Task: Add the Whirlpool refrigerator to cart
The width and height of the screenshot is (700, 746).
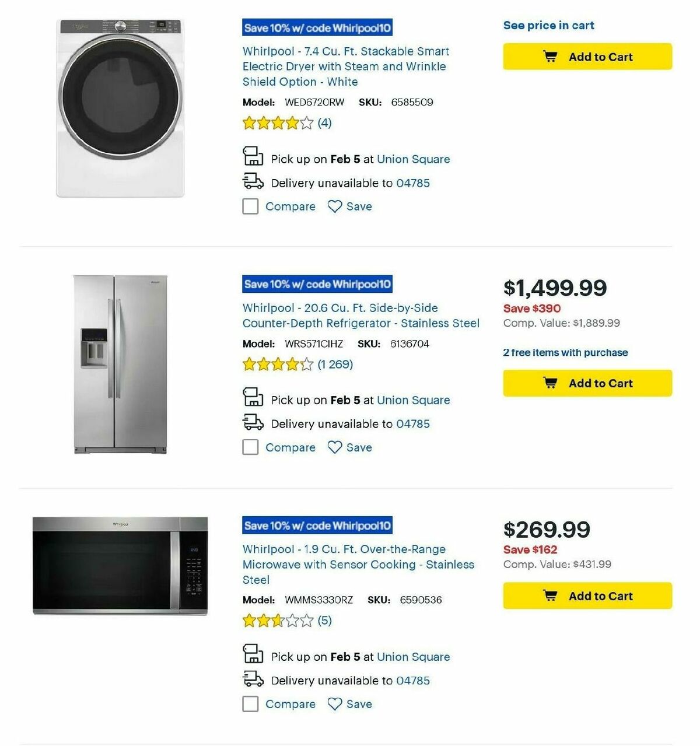Action: tap(587, 383)
